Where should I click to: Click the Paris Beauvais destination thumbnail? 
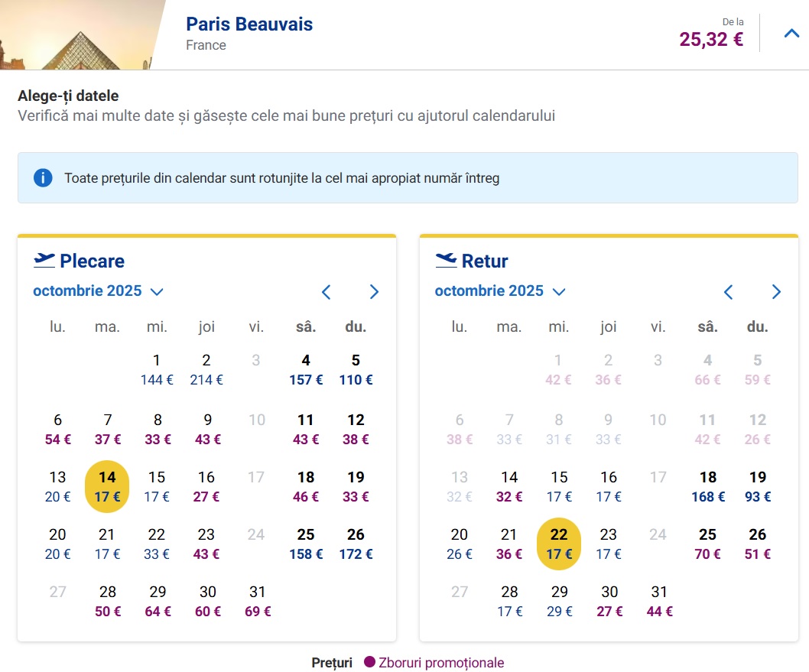click(x=76, y=34)
